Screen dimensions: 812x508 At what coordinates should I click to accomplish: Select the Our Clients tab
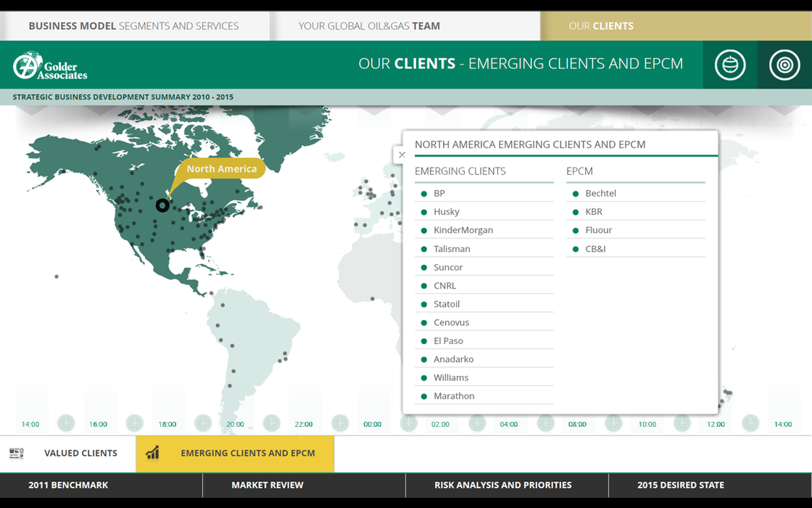(x=601, y=26)
